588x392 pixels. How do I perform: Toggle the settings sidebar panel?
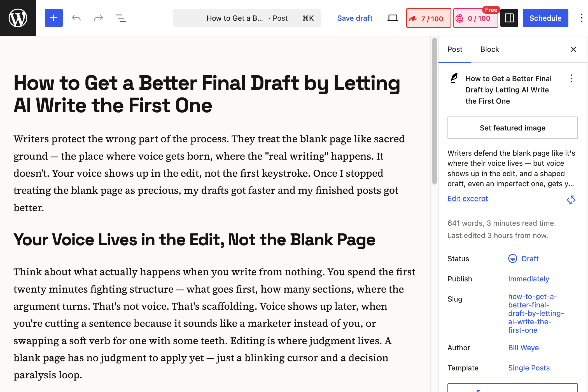(x=509, y=18)
